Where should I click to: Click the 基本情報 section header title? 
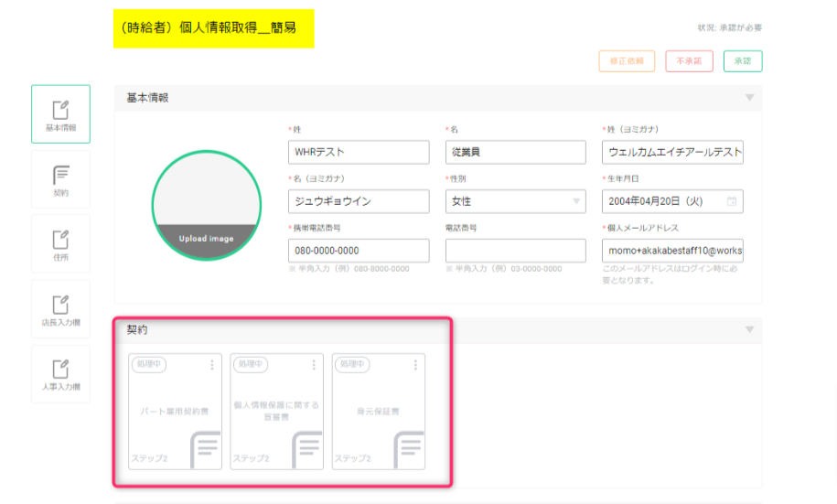(148, 98)
